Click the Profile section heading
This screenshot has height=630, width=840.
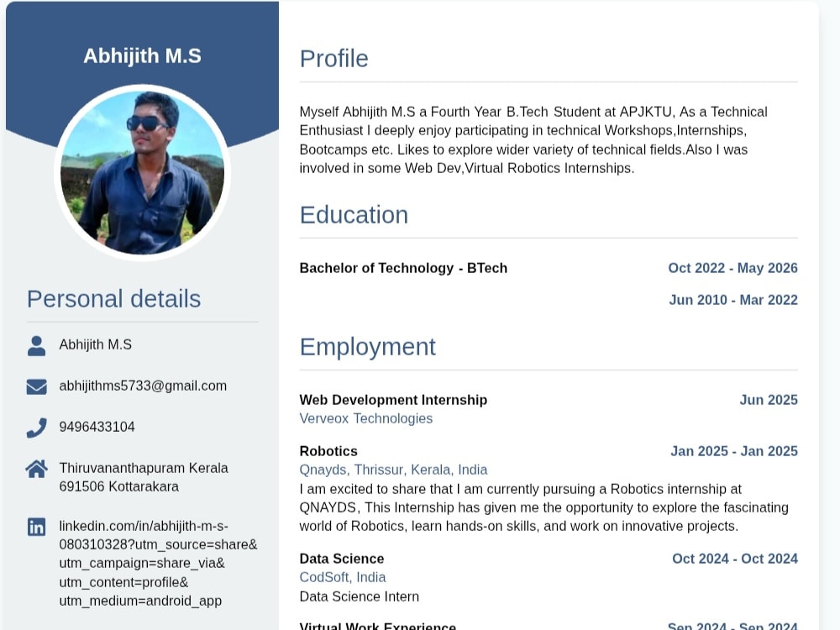click(333, 59)
